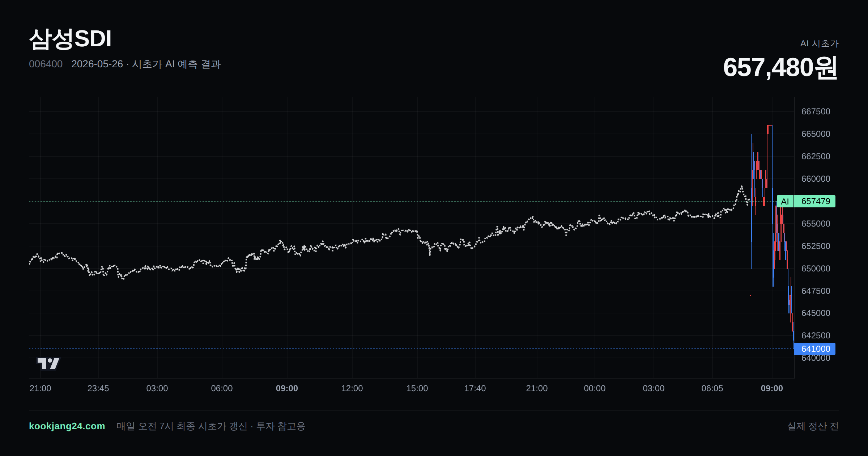Click the 06:05 time axis label

tap(712, 388)
